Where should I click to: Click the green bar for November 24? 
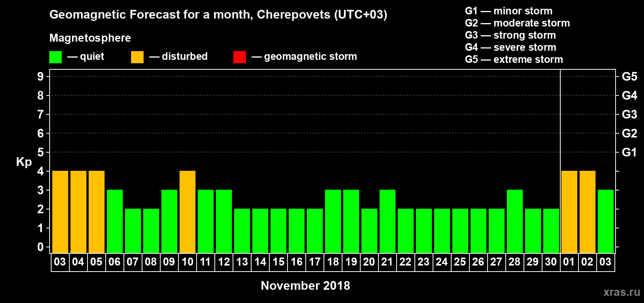pyautogui.click(x=442, y=231)
